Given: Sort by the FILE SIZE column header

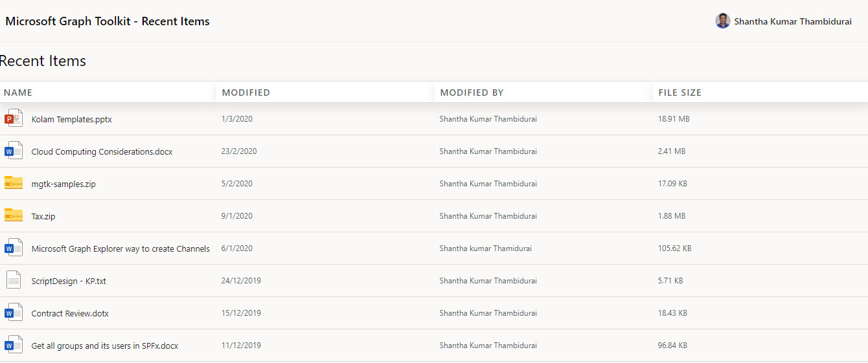Looking at the screenshot, I should [x=680, y=93].
